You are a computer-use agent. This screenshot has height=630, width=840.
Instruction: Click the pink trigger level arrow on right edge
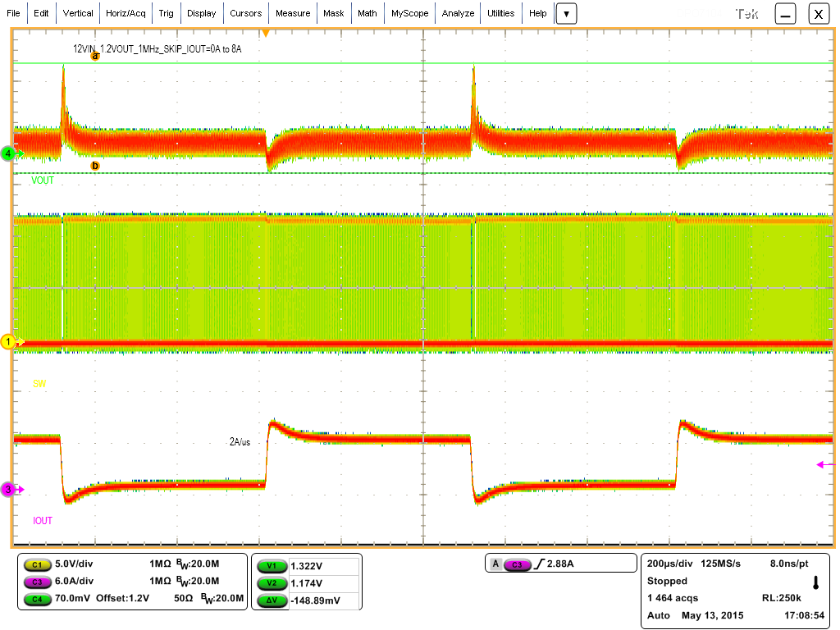pyautogui.click(x=820, y=465)
